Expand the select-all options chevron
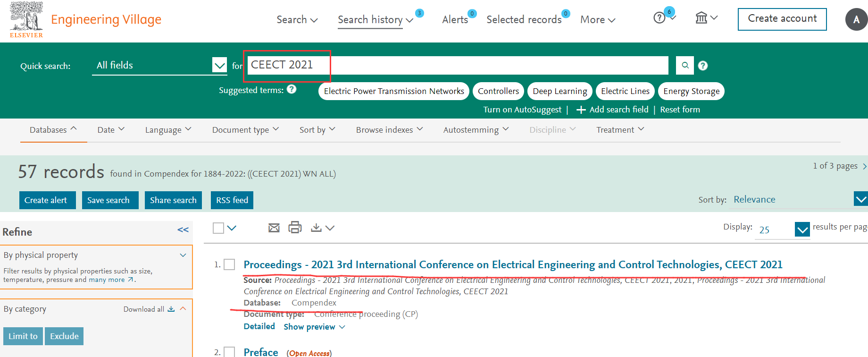The image size is (868, 357). click(x=232, y=228)
